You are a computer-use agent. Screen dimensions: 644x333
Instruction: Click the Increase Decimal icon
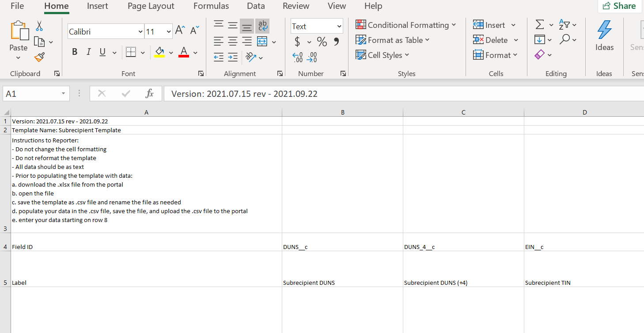298,57
